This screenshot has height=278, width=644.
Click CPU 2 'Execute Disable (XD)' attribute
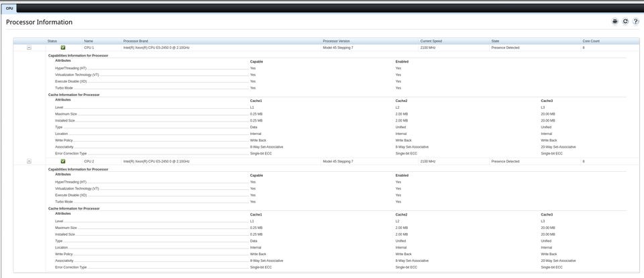tap(70, 195)
